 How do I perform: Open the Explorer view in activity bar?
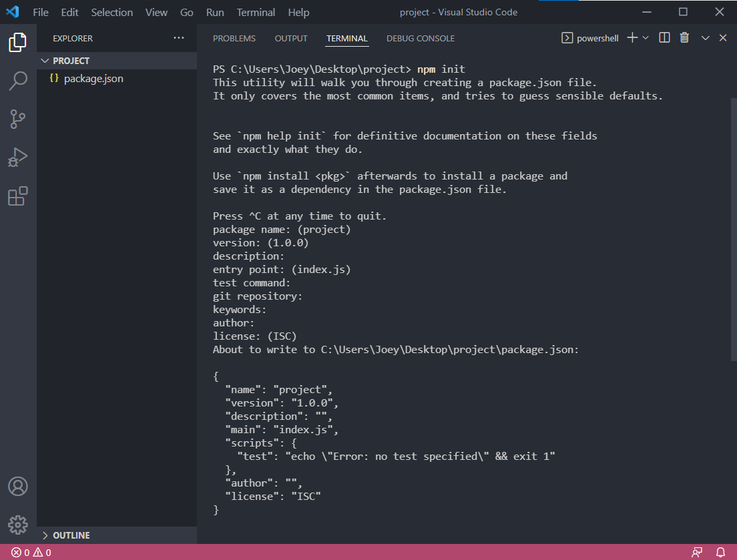pyautogui.click(x=18, y=42)
